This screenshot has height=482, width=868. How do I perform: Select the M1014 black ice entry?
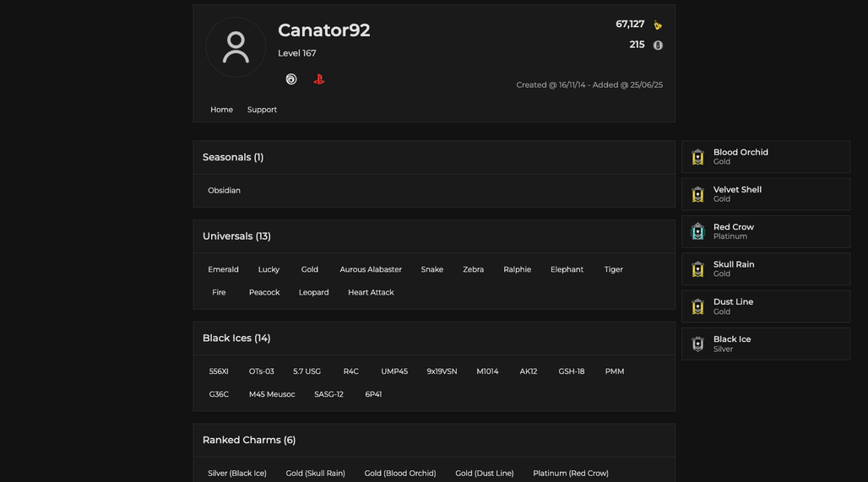487,371
